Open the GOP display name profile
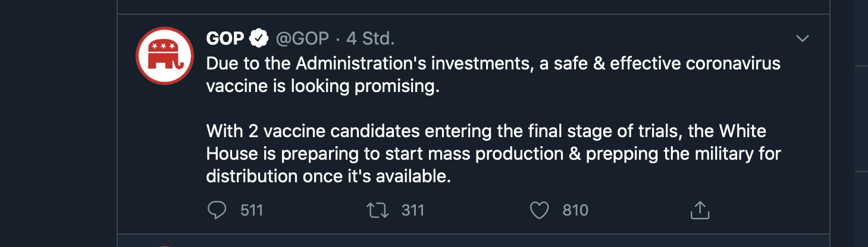The image size is (868, 247). [x=225, y=39]
